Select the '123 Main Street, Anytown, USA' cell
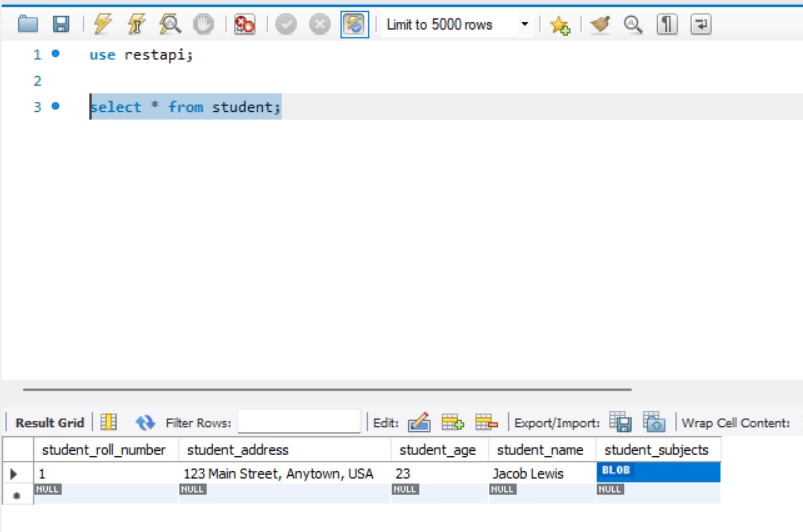Viewport: 803px width, 532px height. (285, 473)
